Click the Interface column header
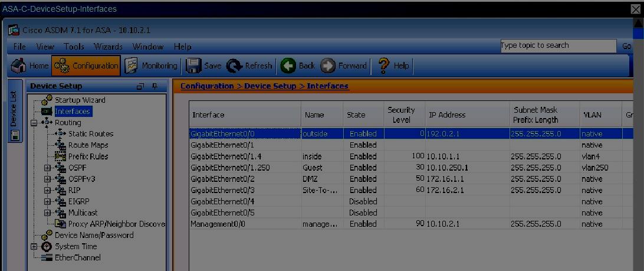 [245, 115]
